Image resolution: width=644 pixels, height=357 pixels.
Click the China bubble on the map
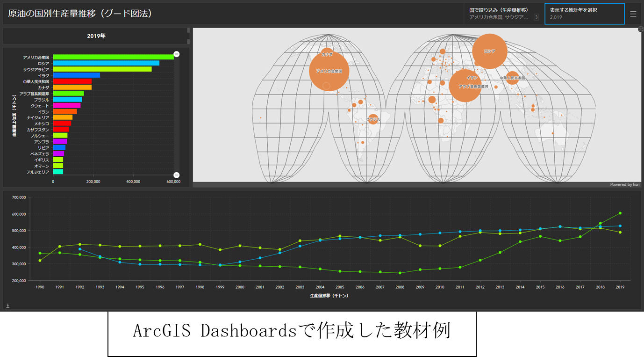pyautogui.click(x=512, y=78)
